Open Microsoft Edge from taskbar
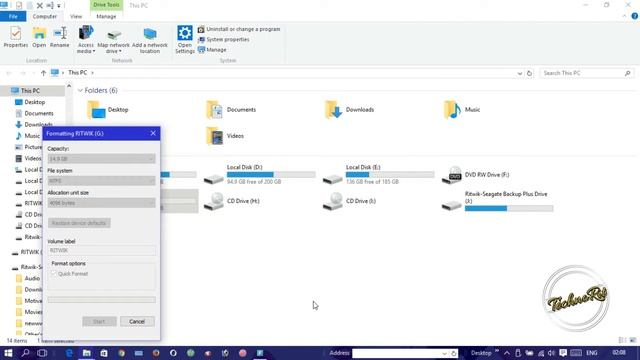640x360 pixels. click(x=69, y=353)
